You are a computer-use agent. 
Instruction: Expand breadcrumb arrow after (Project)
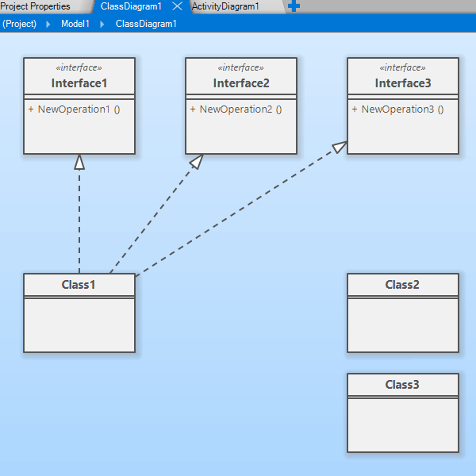point(48,24)
